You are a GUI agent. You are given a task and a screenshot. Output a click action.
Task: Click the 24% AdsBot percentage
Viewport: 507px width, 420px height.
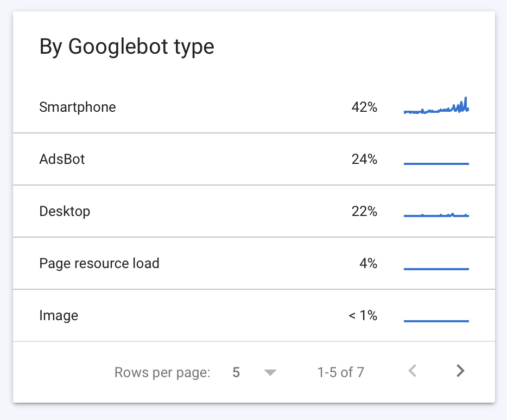click(364, 159)
